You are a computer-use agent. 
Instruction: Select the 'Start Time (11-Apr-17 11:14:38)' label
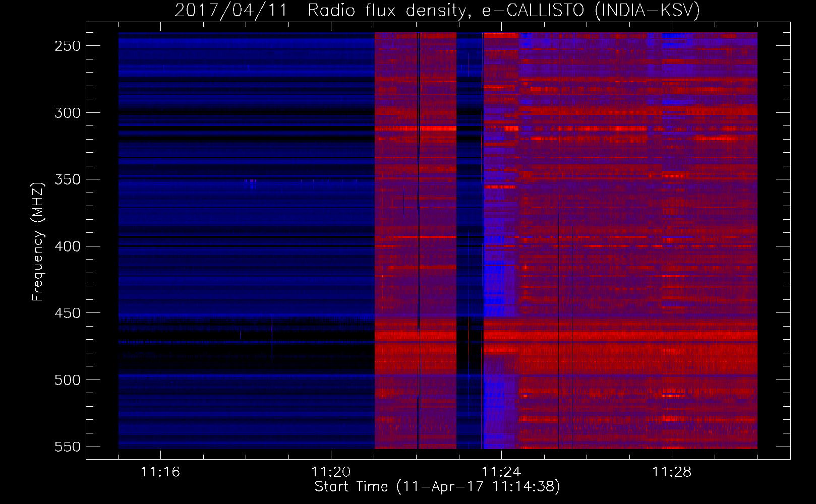pos(437,487)
